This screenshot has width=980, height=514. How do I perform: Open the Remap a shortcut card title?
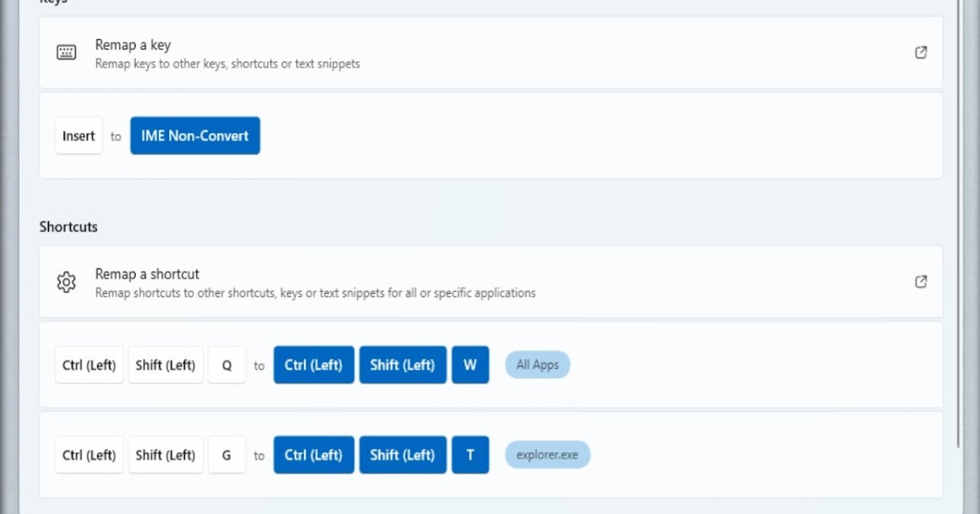(x=147, y=274)
